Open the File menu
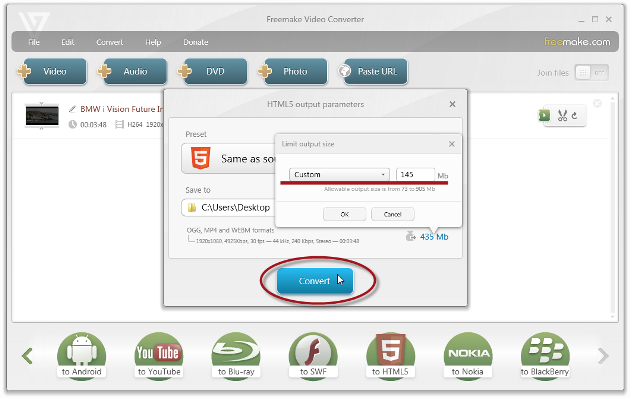Image resolution: width=630 pixels, height=398 pixels. point(34,42)
